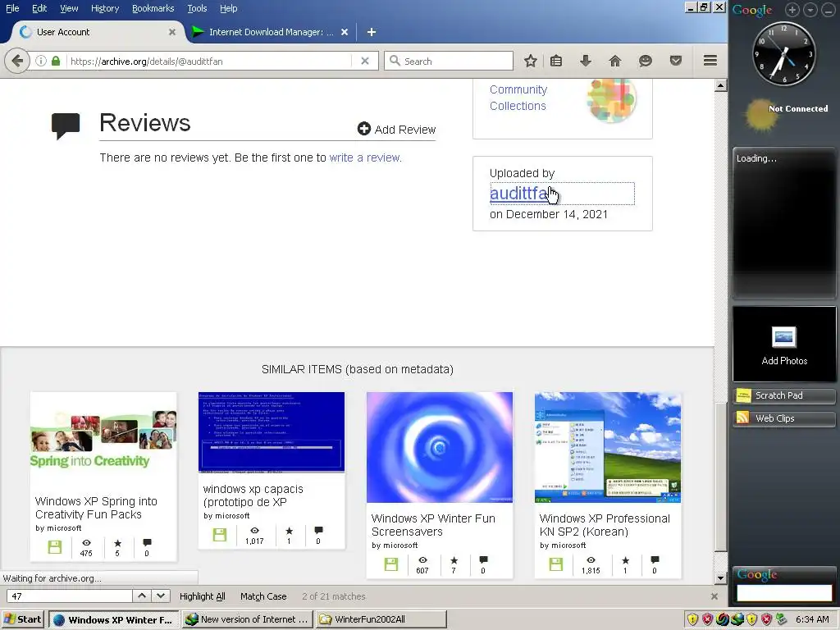Open the File menu
This screenshot has width=840, height=630.
point(12,8)
